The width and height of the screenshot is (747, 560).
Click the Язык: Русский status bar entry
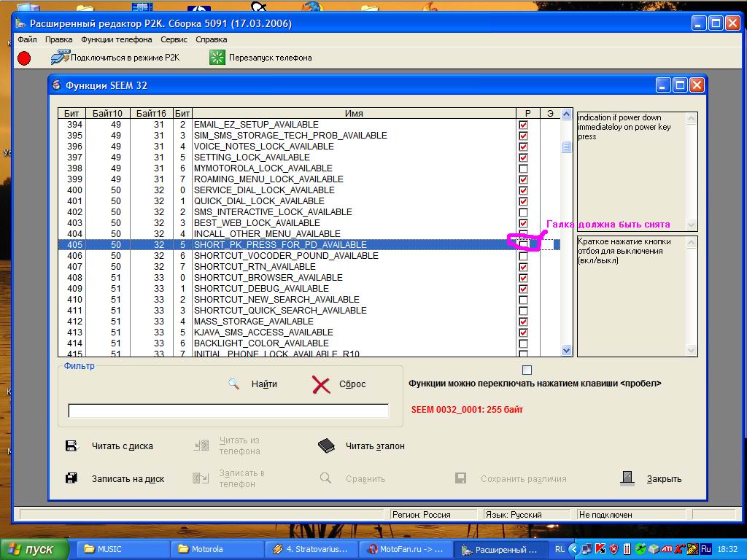pos(526,515)
